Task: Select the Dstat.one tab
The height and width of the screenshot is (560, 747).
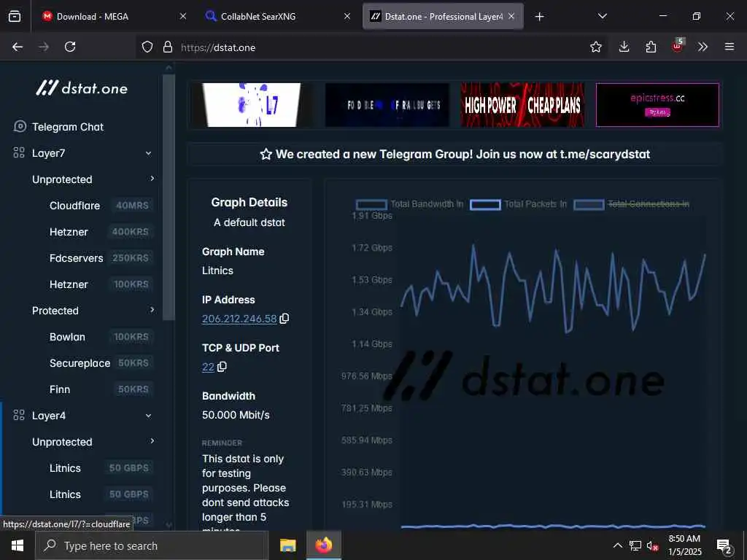Action: (x=443, y=17)
